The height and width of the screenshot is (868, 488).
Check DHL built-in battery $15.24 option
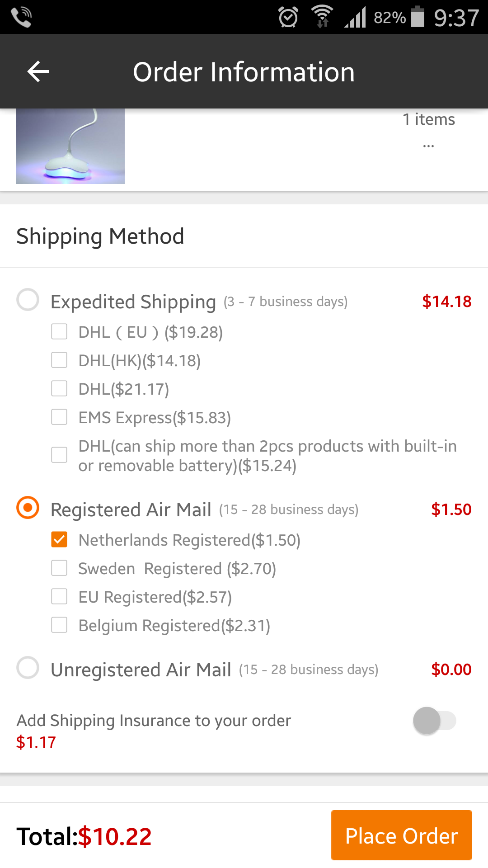tap(59, 455)
